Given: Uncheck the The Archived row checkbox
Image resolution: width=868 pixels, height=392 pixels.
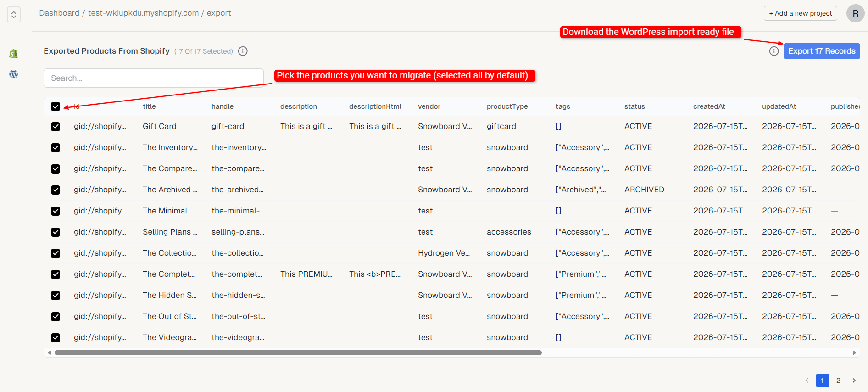Looking at the screenshot, I should point(56,190).
